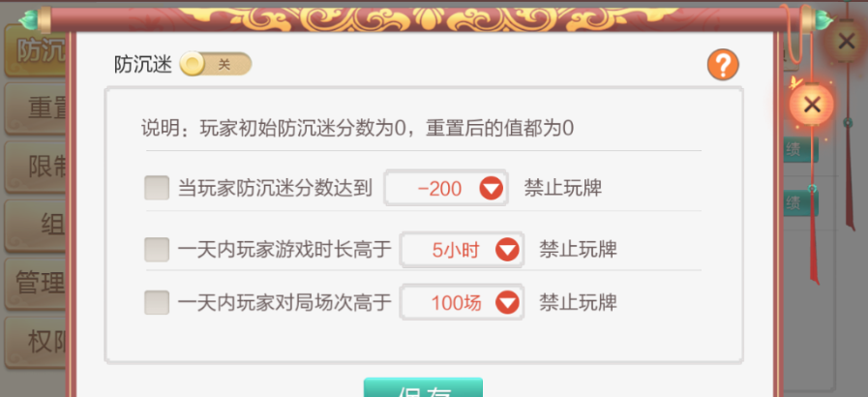Open the 组 tab in the sidebar
Viewport: 868px width, 397px height.
pyautogui.click(x=37, y=226)
